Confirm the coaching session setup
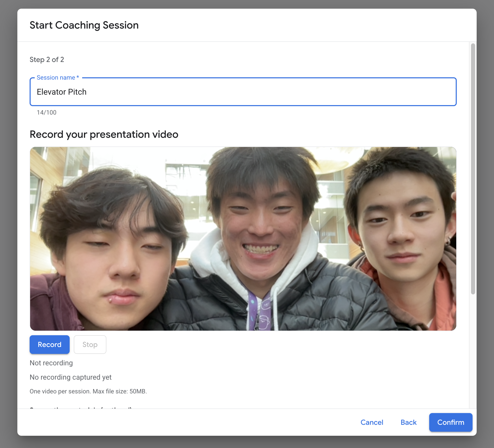The height and width of the screenshot is (448, 494). click(x=451, y=422)
